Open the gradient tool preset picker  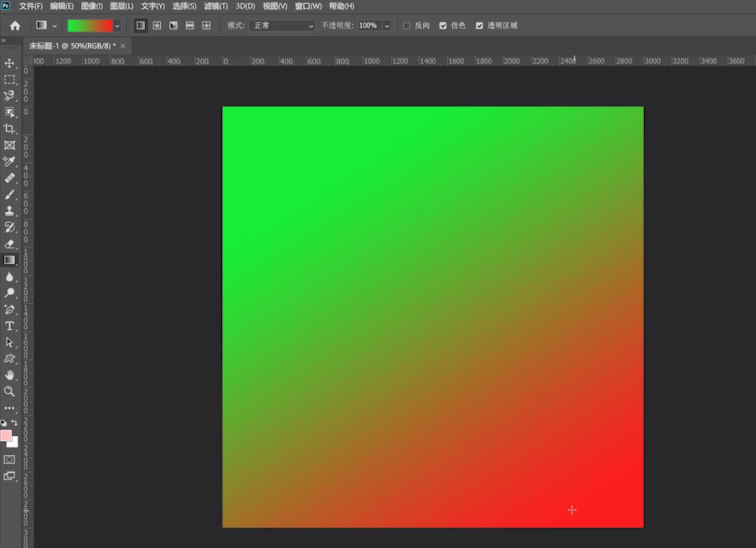pos(46,26)
